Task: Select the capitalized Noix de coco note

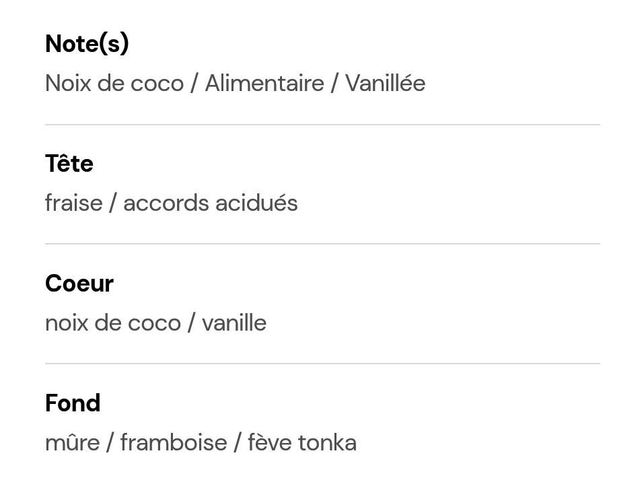Action: point(114,83)
